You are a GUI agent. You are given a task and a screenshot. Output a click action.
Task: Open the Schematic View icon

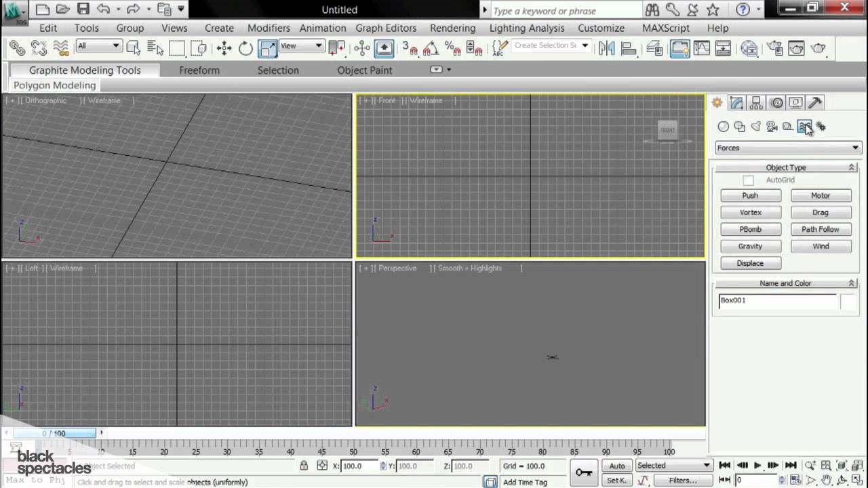click(723, 48)
